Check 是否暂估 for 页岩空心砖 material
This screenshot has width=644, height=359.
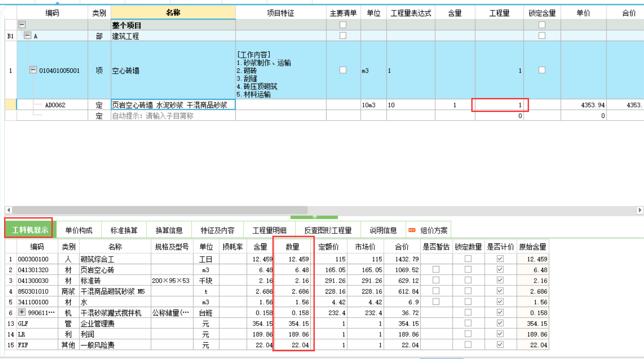(436, 270)
